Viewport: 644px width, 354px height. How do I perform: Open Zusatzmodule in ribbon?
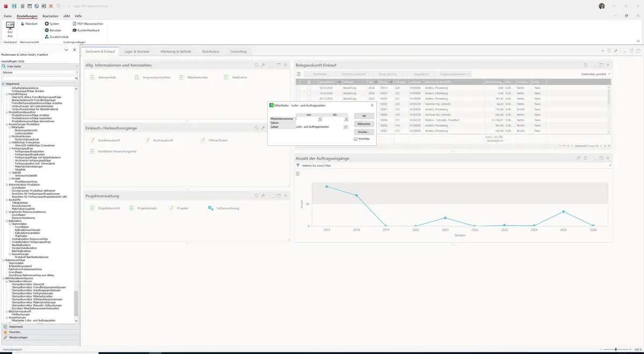(x=56, y=36)
